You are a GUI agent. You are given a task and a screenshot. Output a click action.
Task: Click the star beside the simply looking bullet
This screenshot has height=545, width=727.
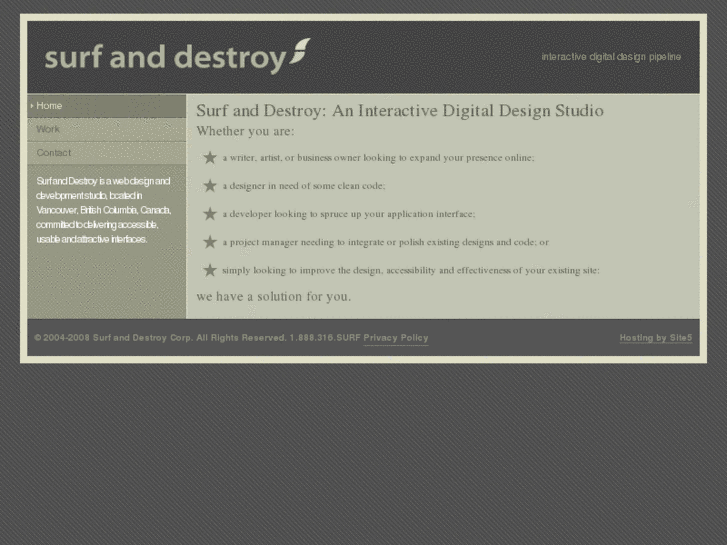pos(210,270)
